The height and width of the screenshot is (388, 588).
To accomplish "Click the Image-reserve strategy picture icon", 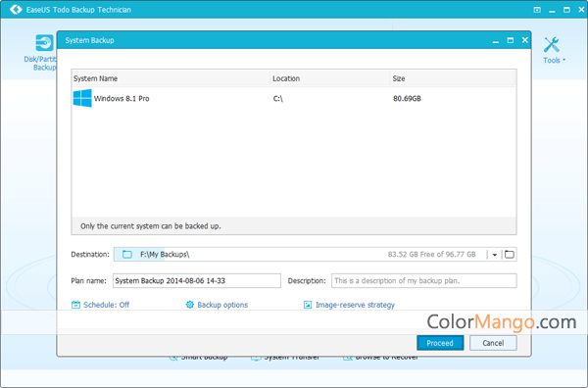I will pyautogui.click(x=308, y=305).
